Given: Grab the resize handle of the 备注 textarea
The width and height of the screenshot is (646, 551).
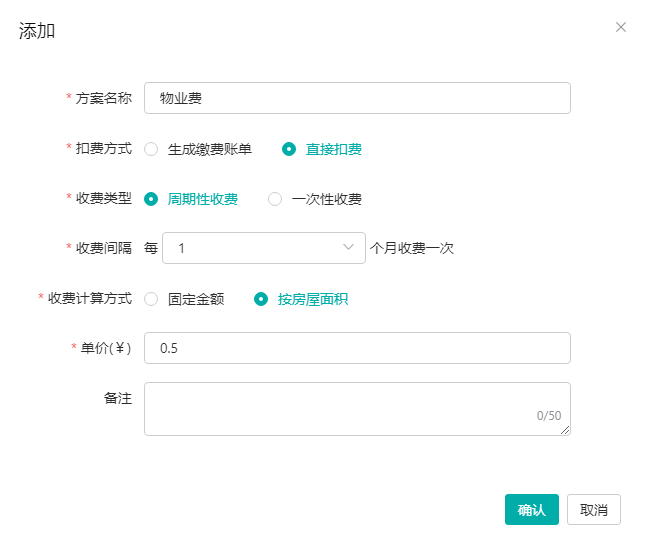Looking at the screenshot, I should tap(565, 431).
